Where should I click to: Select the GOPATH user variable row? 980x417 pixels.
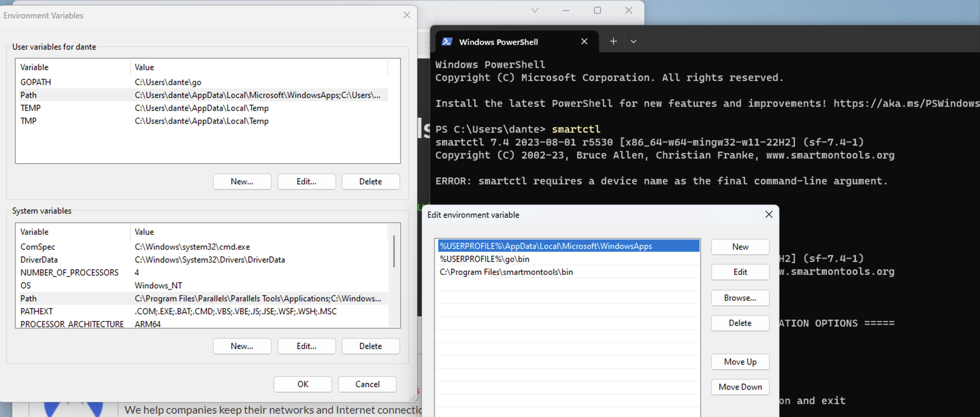point(203,82)
